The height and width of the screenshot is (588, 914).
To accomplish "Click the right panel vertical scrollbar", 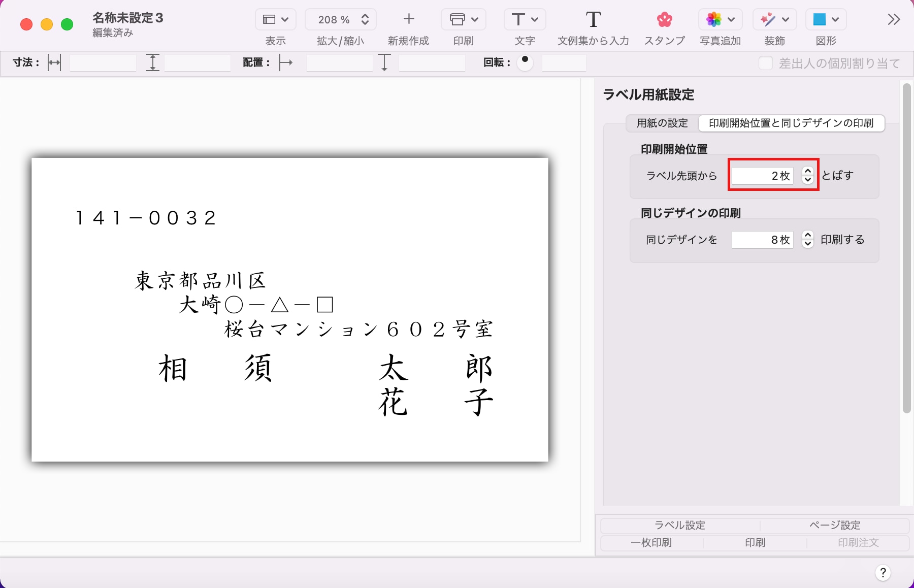I will [907, 249].
